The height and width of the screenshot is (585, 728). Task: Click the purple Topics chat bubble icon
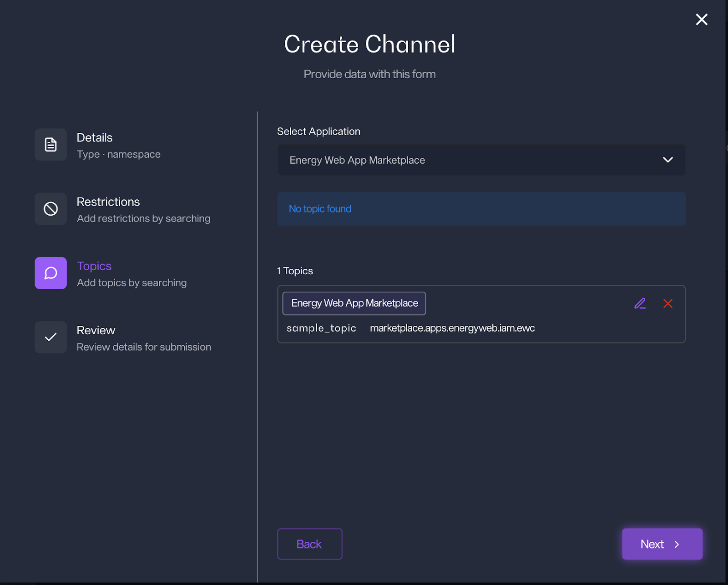click(51, 273)
